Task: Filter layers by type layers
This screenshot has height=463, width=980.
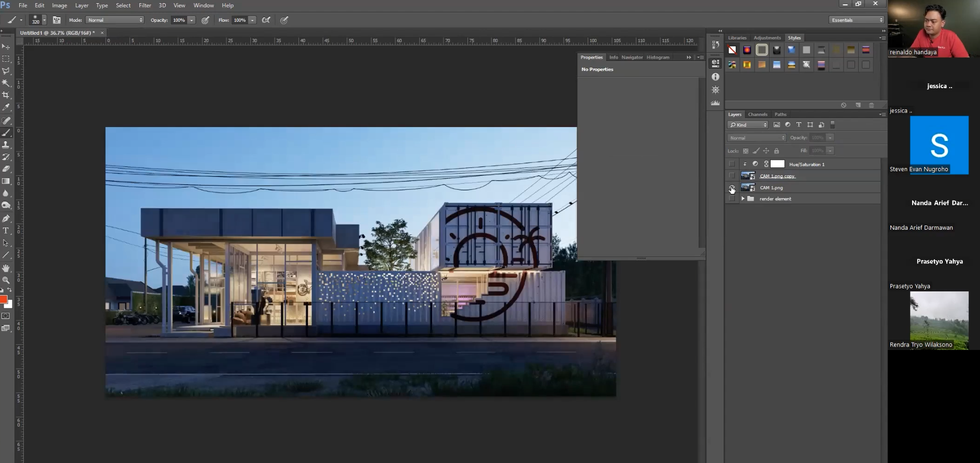Action: coord(799,125)
